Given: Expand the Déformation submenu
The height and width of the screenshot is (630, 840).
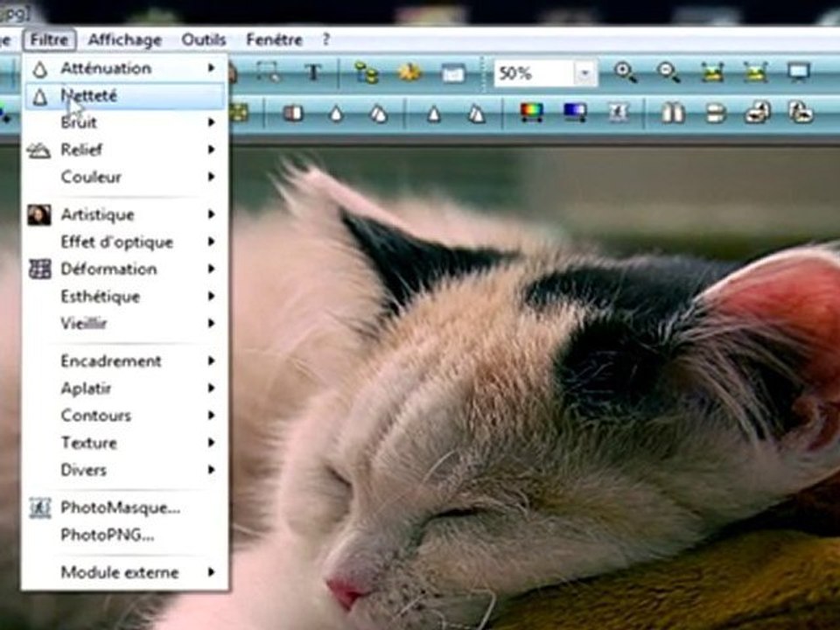Looking at the screenshot, I should pyautogui.click(x=124, y=269).
